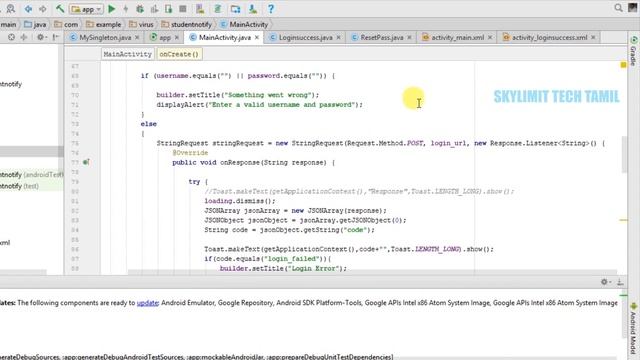Click the Search Everywhere magnifier

618,8
